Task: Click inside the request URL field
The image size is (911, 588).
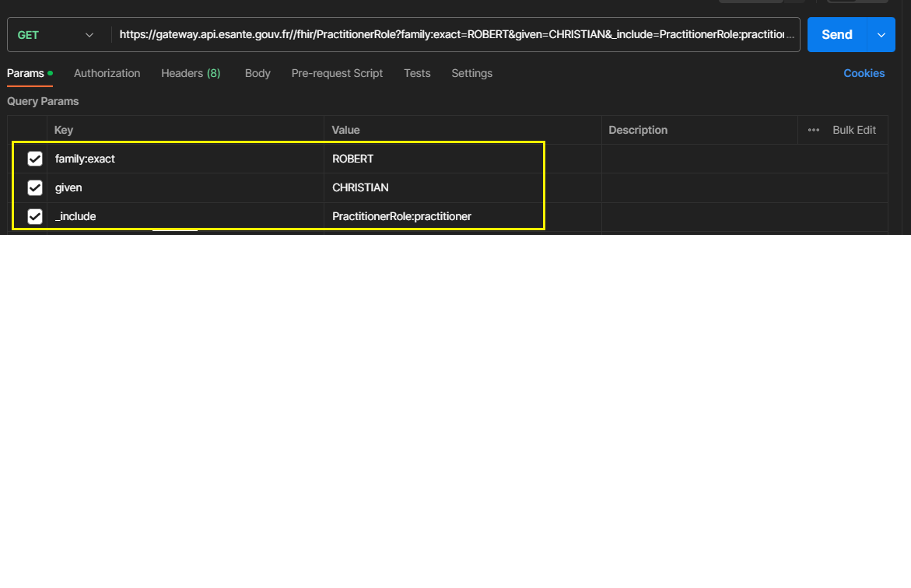Action: (457, 35)
